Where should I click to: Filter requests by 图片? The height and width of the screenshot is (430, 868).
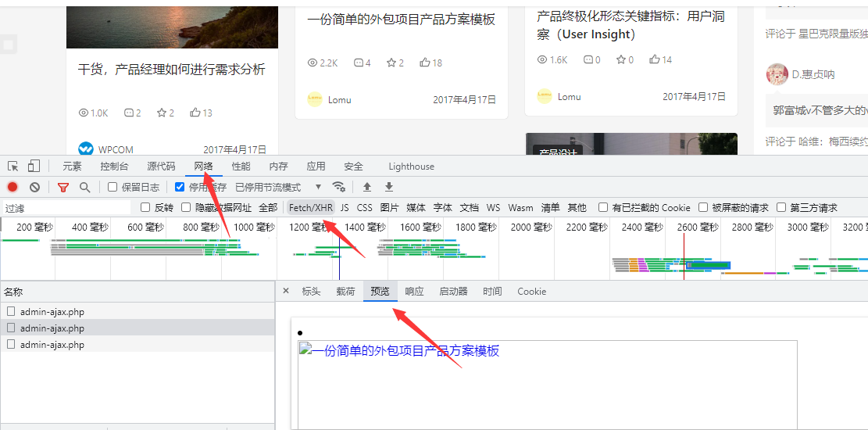tap(389, 208)
